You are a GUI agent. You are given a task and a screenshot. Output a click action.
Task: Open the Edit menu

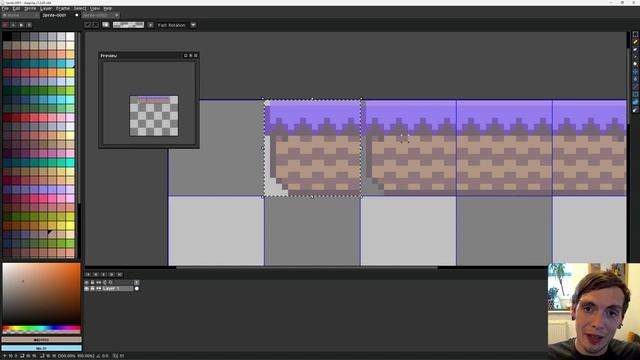click(x=16, y=8)
